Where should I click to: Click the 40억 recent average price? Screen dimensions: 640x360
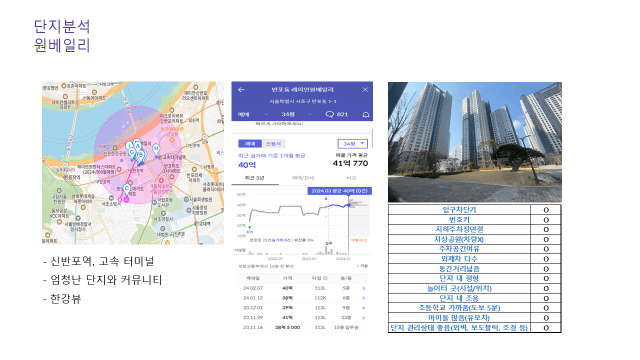click(x=247, y=165)
